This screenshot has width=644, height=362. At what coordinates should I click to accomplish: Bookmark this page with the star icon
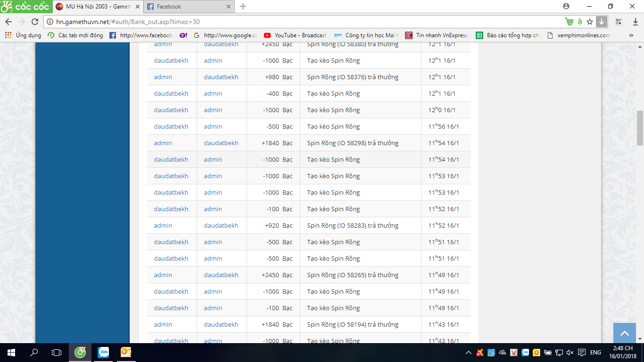click(590, 22)
